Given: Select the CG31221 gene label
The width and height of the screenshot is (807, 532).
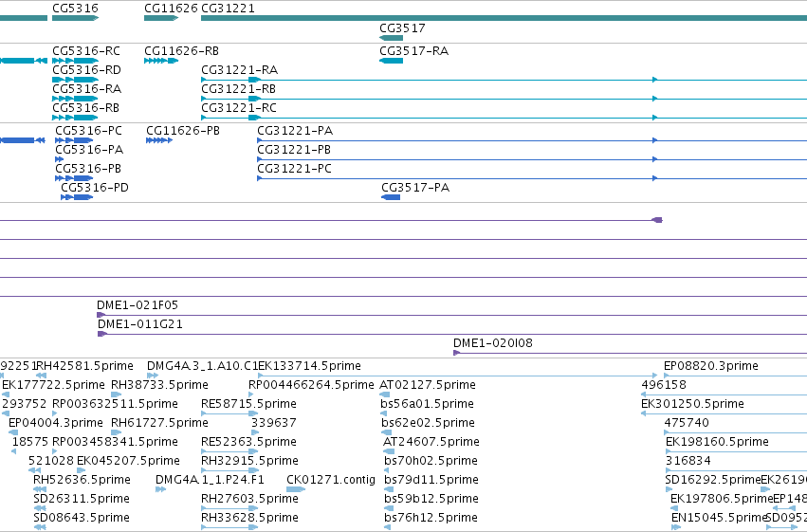Looking at the screenshot, I should pyautogui.click(x=228, y=9).
